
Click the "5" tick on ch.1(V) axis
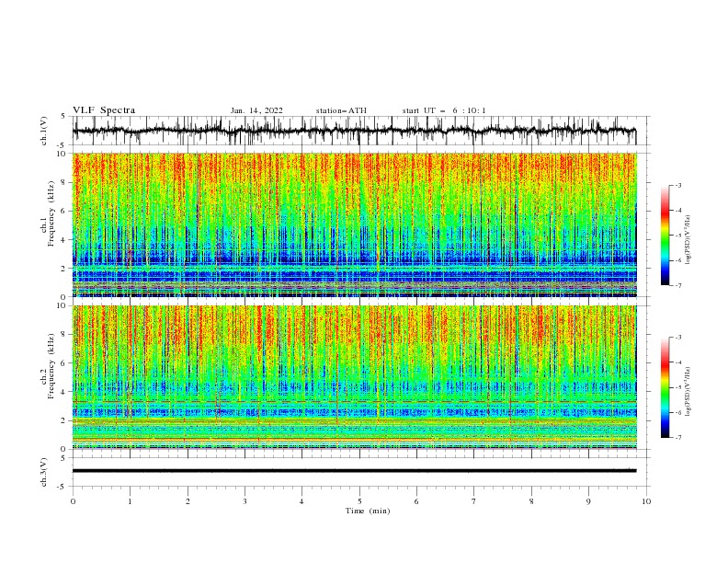pyautogui.click(x=64, y=117)
